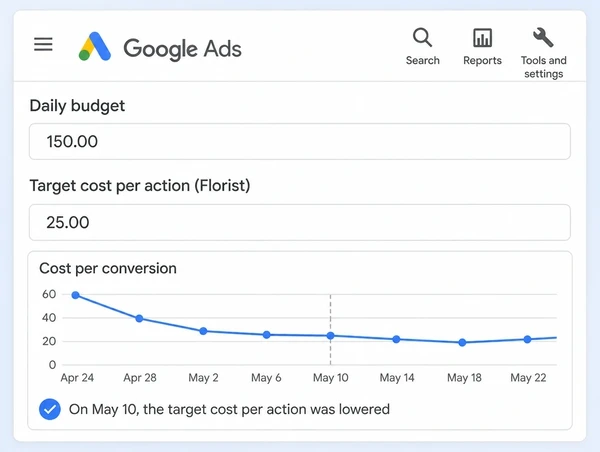600x452 pixels.
Task: Select the May 14 data point
Action: pyautogui.click(x=396, y=339)
